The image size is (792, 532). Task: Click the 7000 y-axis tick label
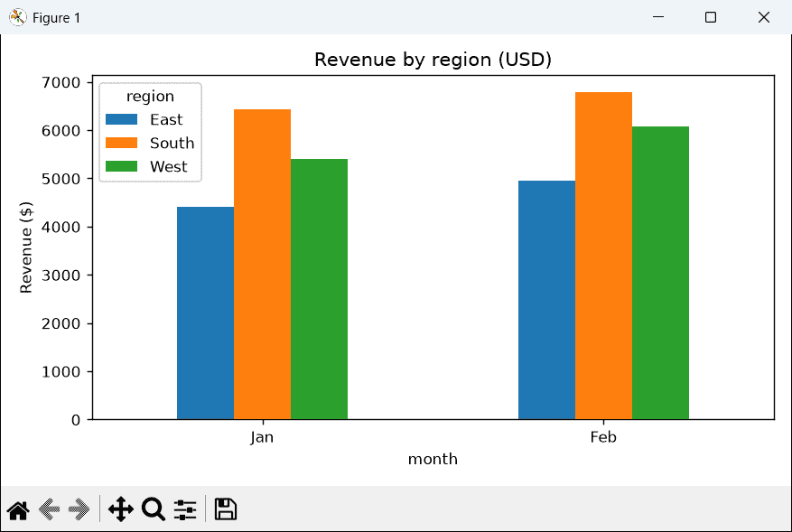click(61, 82)
